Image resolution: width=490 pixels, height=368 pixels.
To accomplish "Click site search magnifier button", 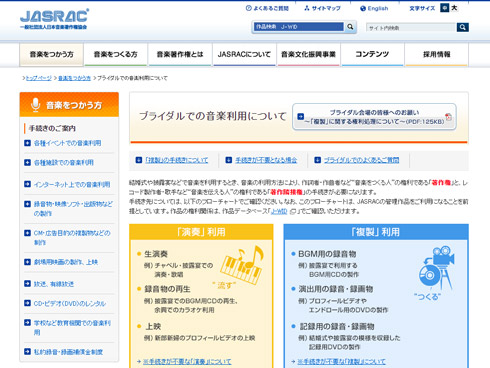I will (462, 27).
